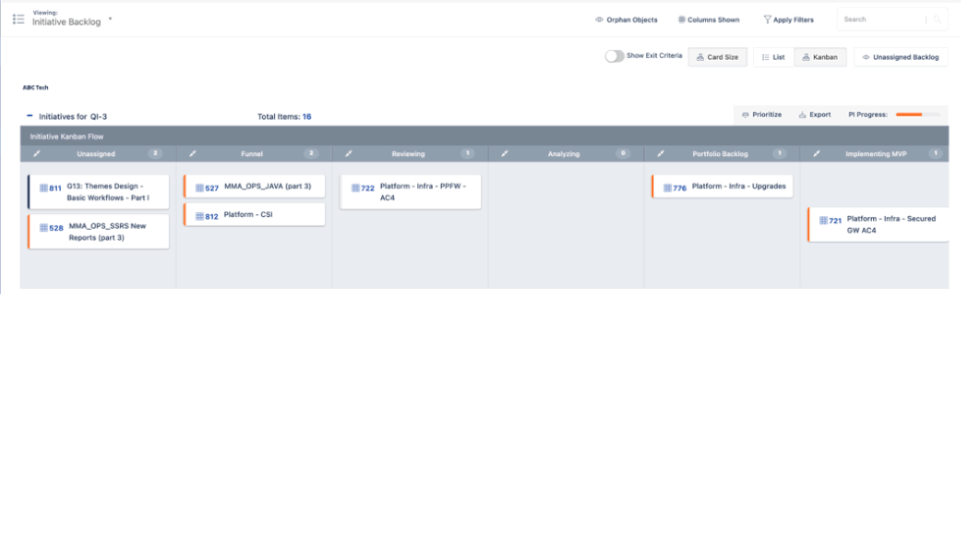The image size is (980, 552).
Task: Select card MMA_OPS_JAVA (part 3)
Action: 254,187
